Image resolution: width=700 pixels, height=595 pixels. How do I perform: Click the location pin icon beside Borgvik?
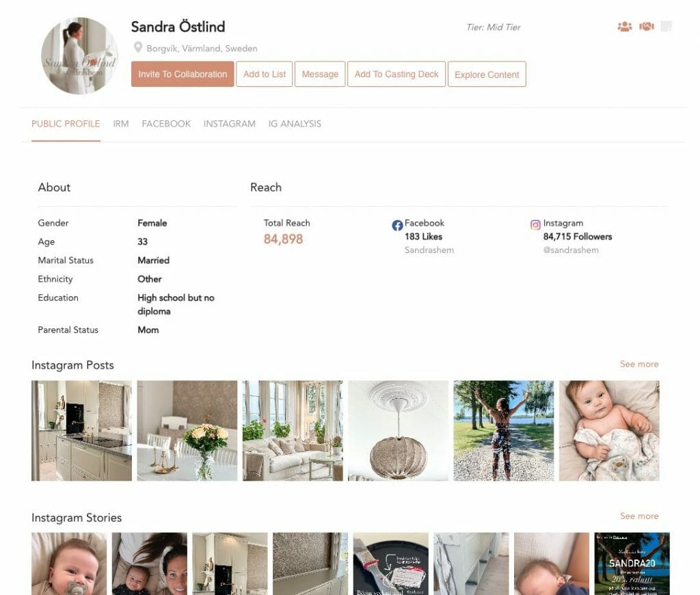(138, 47)
